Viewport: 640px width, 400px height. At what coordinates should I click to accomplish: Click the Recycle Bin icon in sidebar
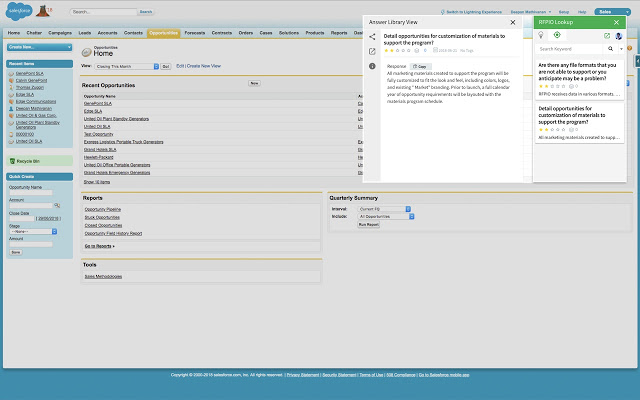click(12, 160)
